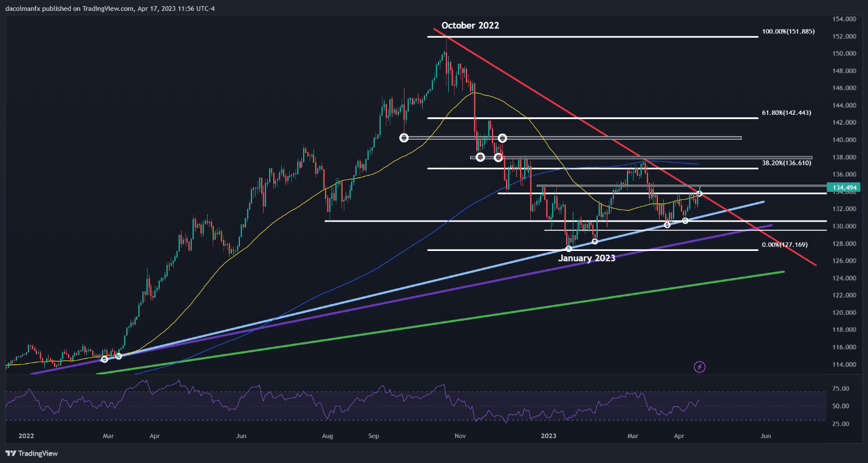Click the 140.000 price axis value
The height and width of the screenshot is (463, 868).
843,140
